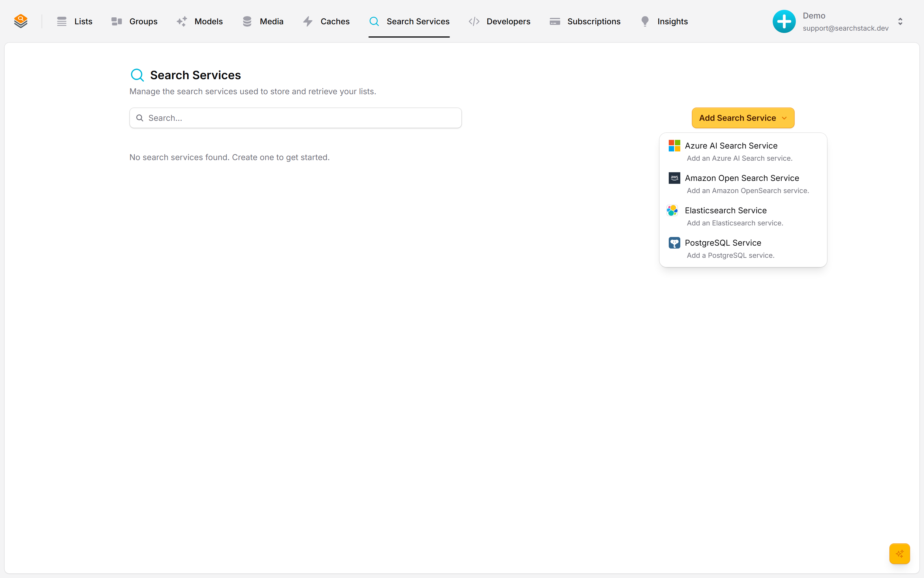Click the Insights lightbulb icon

(645, 21)
